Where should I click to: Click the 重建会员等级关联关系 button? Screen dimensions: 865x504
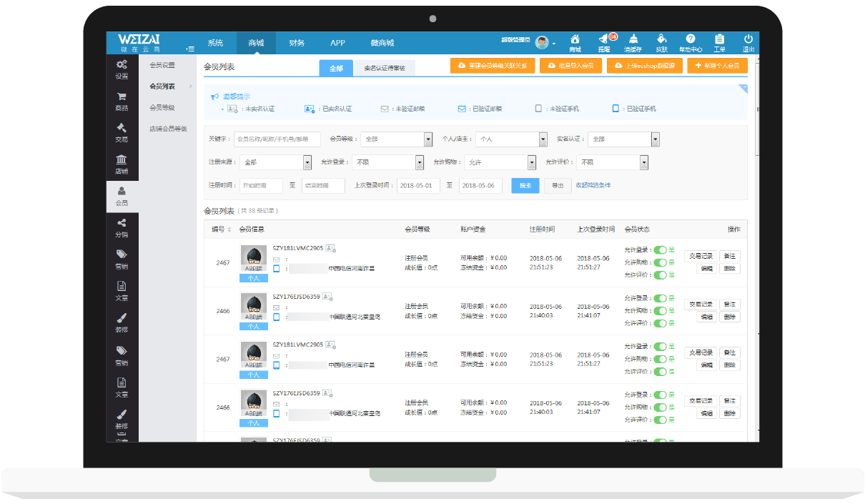click(493, 65)
